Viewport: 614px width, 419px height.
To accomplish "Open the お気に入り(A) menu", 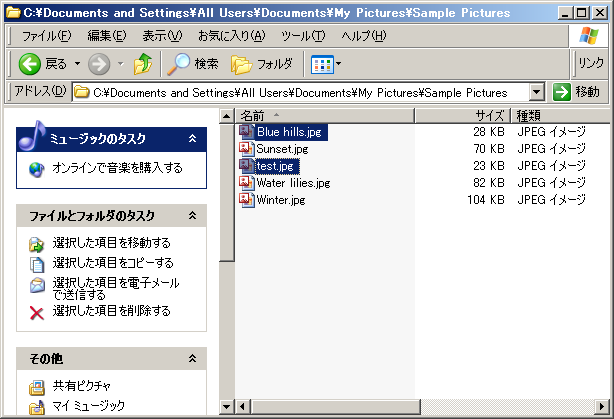I will (x=231, y=36).
